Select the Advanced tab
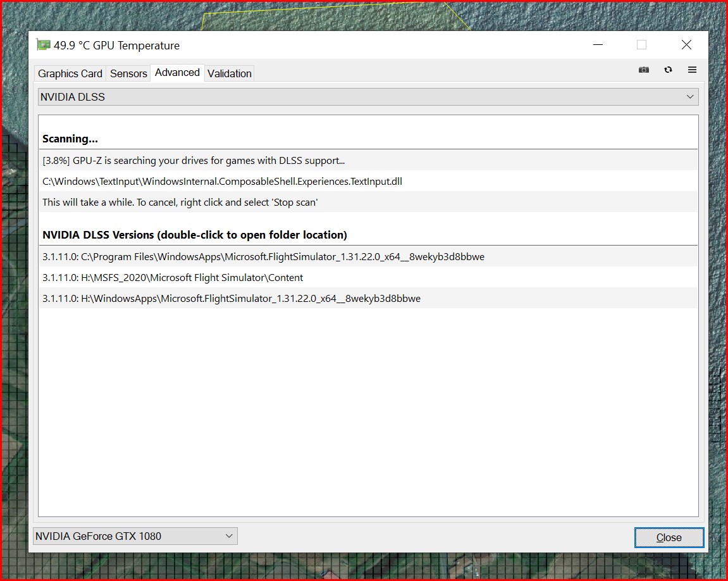Image resolution: width=728 pixels, height=581 pixels. [177, 72]
